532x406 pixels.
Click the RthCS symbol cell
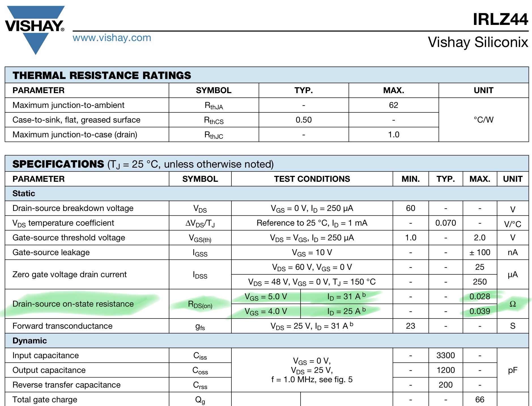tap(214, 120)
